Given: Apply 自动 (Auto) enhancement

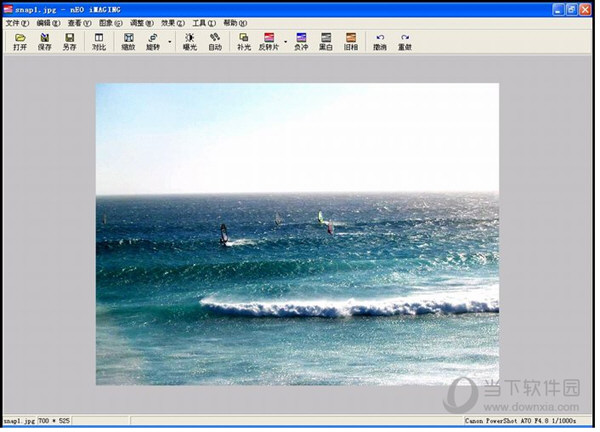Looking at the screenshot, I should pyautogui.click(x=215, y=41).
